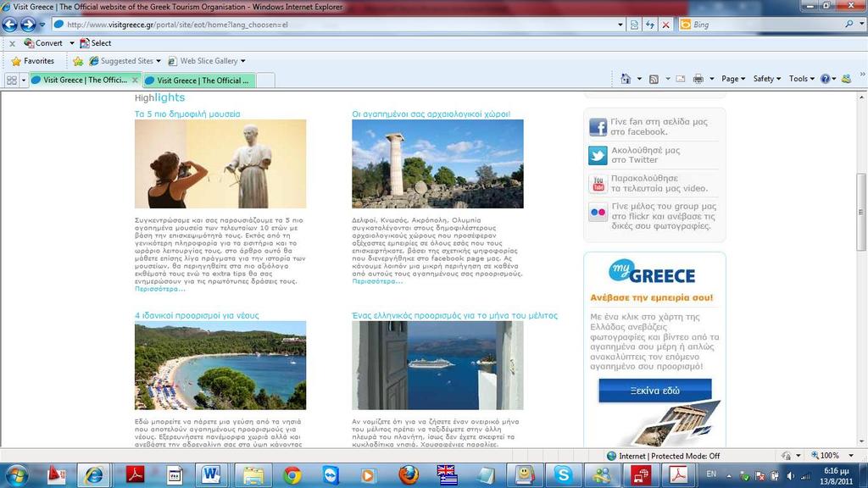This screenshot has height=488, width=868.
Task: Close the Convert toolbar with the x
Action: (x=12, y=43)
